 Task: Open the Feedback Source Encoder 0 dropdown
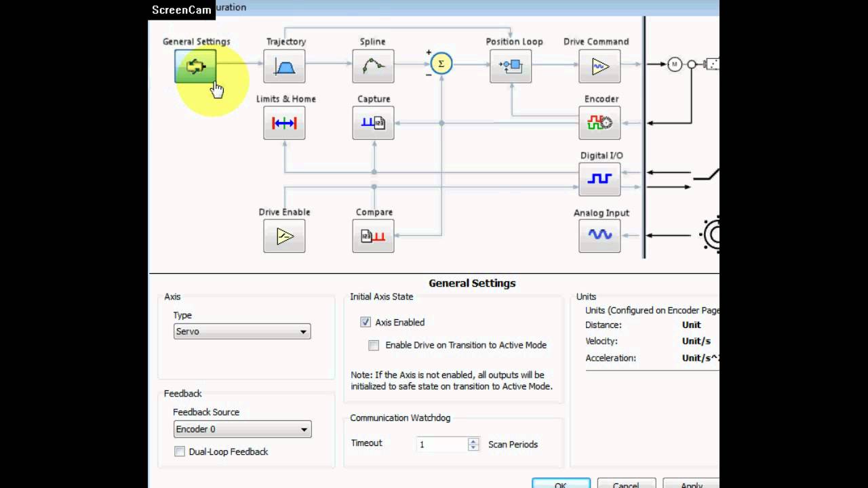pyautogui.click(x=242, y=429)
